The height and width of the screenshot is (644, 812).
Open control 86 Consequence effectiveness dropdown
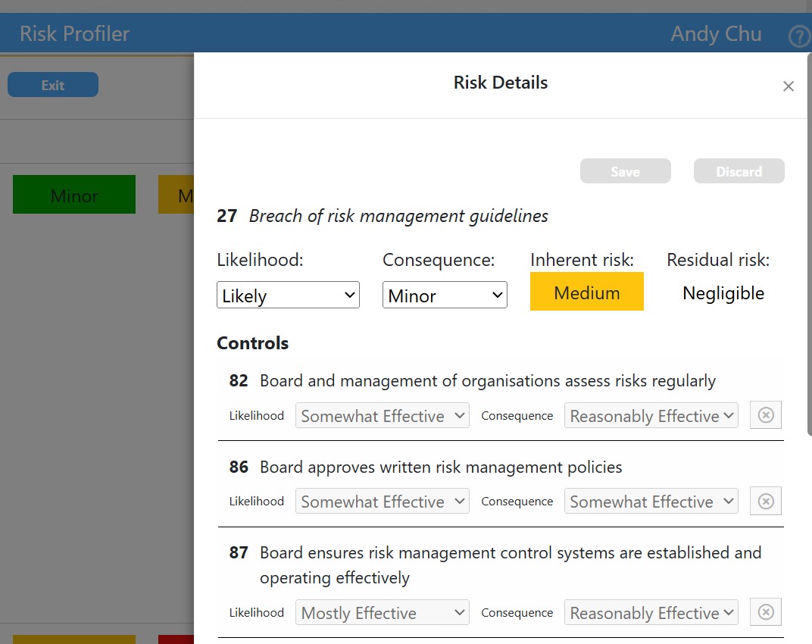coord(651,501)
